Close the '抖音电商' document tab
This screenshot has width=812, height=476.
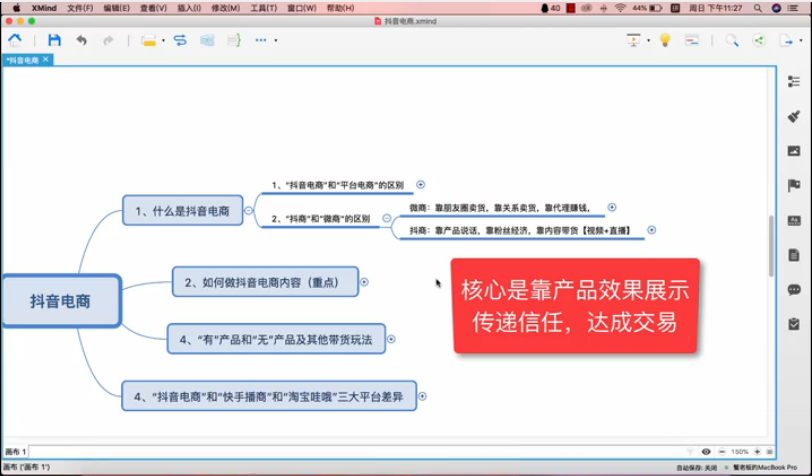click(x=45, y=60)
